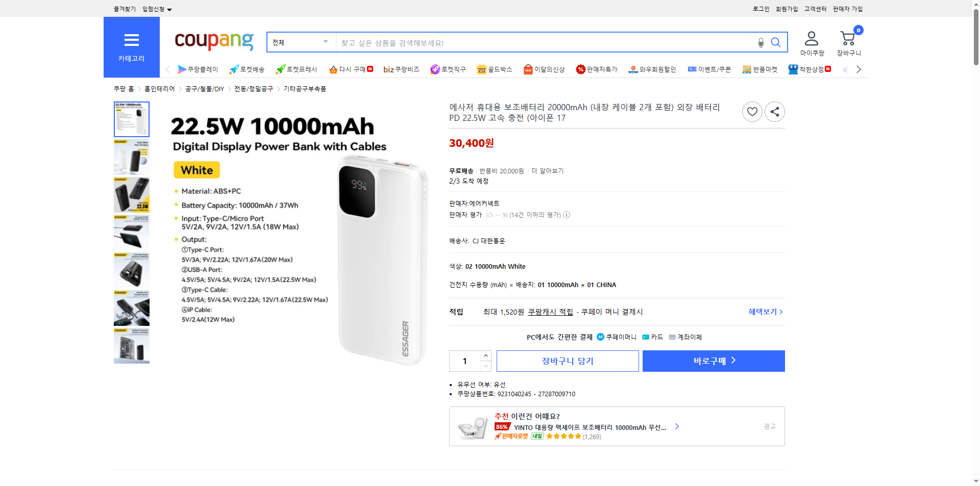Click the microphone icon in the search bar
The image size is (980, 486).
(x=761, y=43)
